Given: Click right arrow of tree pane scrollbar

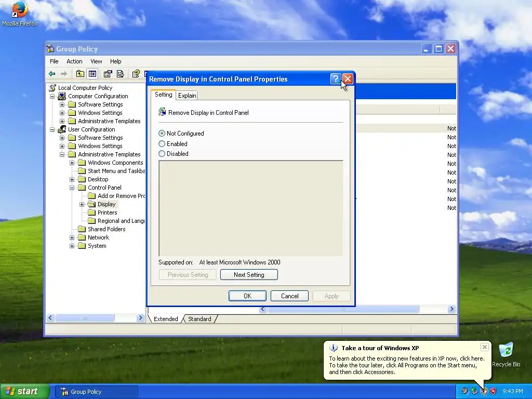Looking at the screenshot, I should click(x=140, y=318).
